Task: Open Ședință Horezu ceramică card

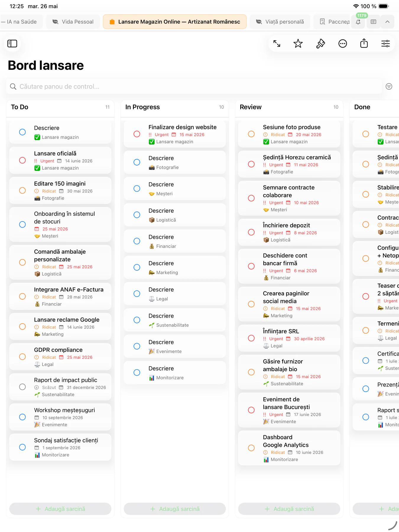Action: pyautogui.click(x=289, y=164)
